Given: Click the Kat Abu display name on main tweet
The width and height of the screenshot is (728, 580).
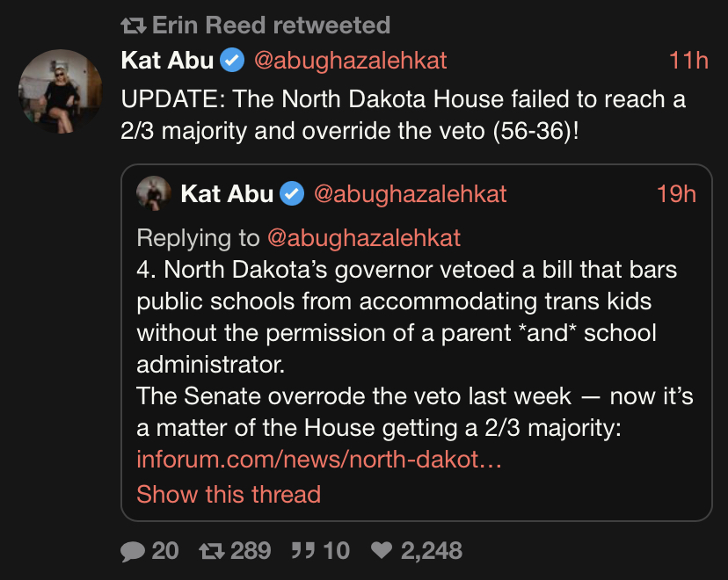Looking at the screenshot, I should (x=167, y=61).
